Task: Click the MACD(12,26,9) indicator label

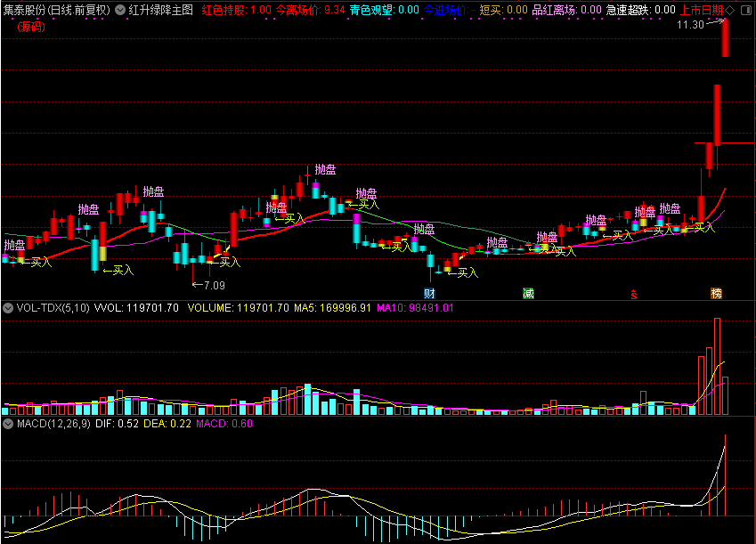Action: click(x=53, y=424)
